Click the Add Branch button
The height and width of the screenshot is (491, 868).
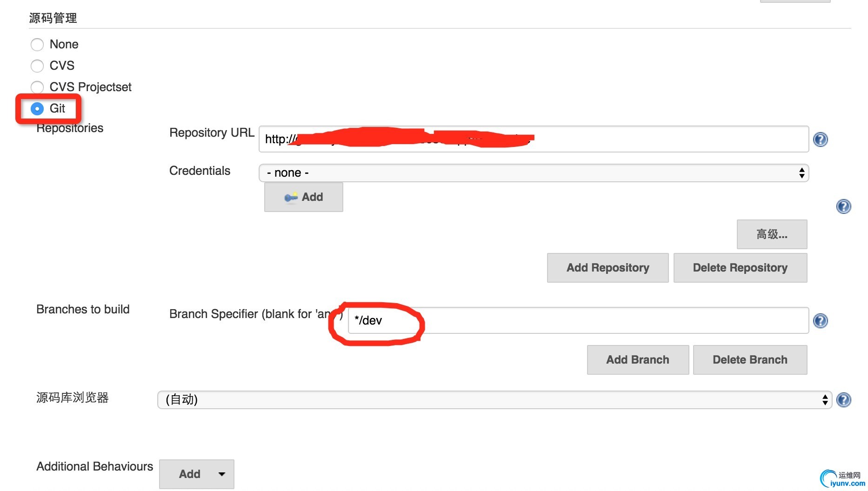(637, 360)
